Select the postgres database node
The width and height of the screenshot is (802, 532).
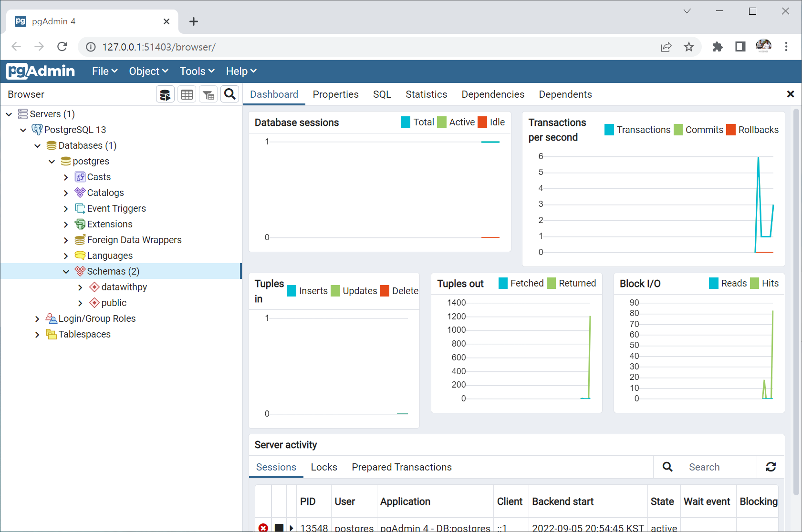[x=91, y=161]
